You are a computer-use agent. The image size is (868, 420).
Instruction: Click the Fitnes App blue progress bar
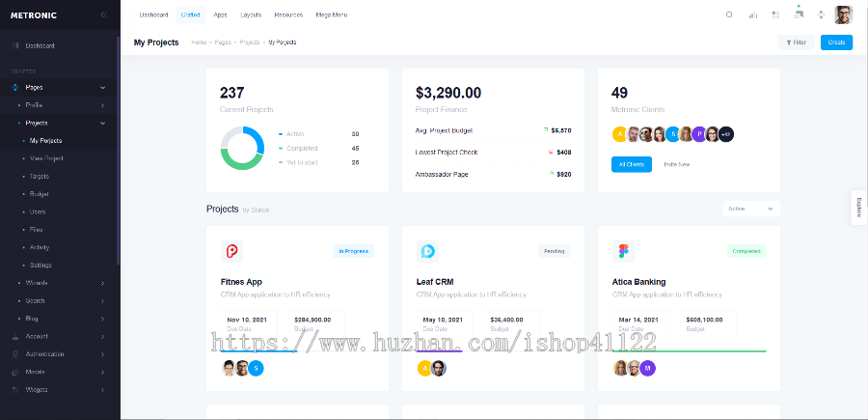coord(258,350)
